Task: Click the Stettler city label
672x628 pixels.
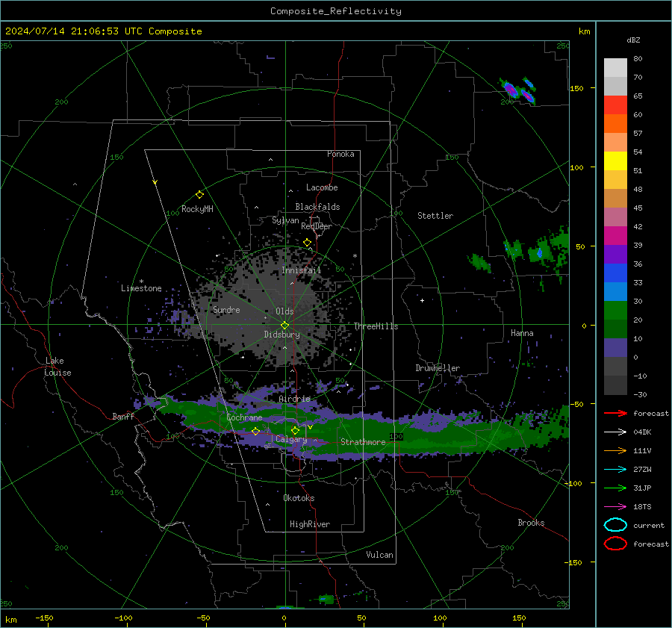Action: click(x=435, y=216)
